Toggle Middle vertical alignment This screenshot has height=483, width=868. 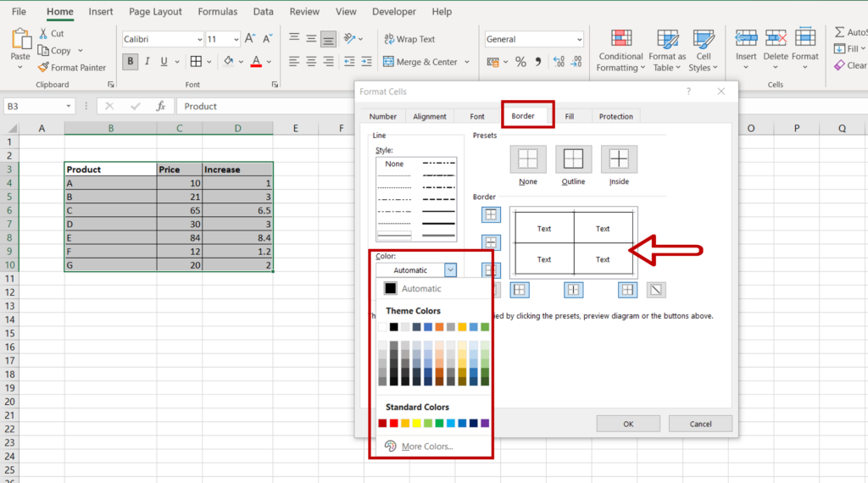pyautogui.click(x=311, y=39)
